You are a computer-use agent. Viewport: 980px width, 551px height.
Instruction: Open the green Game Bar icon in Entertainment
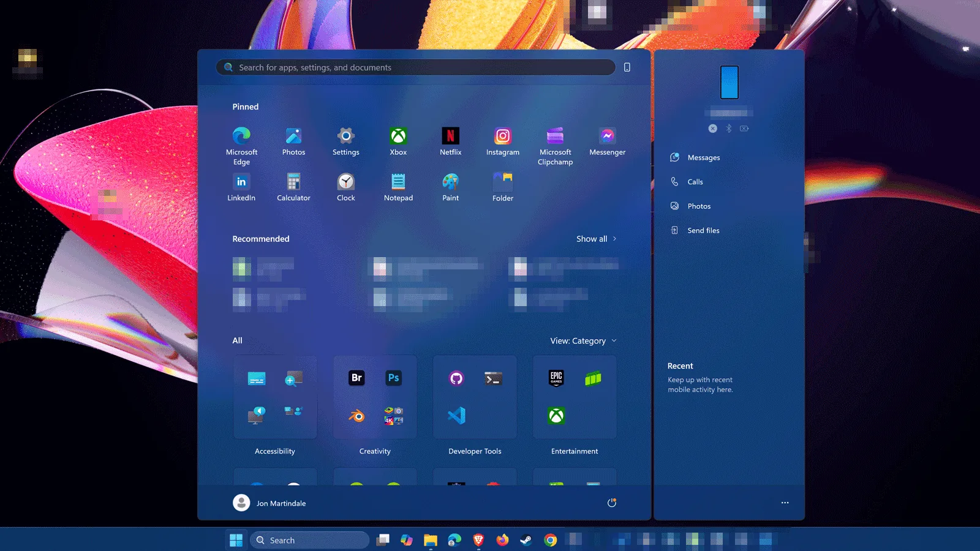click(x=593, y=378)
